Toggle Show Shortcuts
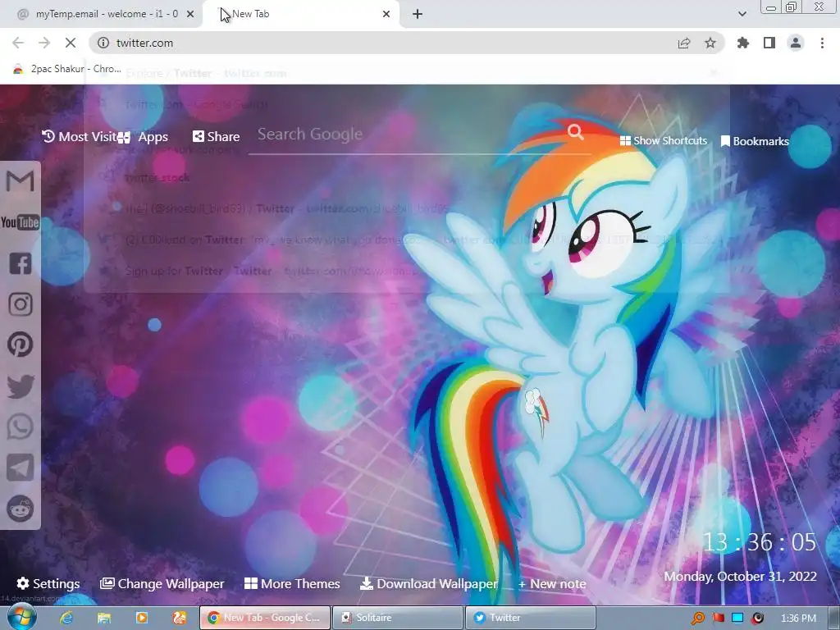 click(663, 141)
